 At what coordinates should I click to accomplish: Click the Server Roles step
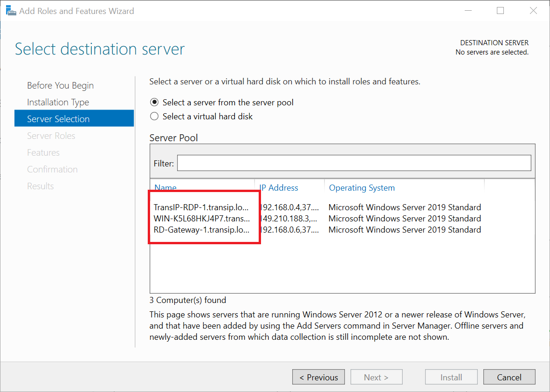(x=51, y=136)
